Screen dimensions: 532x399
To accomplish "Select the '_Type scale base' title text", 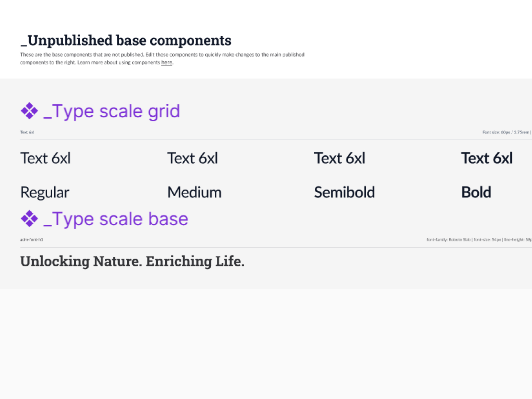I will click(x=116, y=219).
